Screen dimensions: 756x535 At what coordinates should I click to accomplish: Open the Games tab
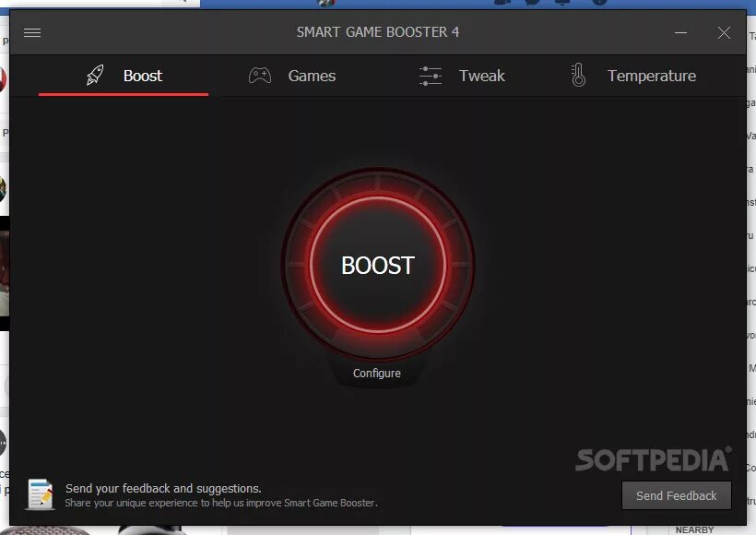(292, 76)
